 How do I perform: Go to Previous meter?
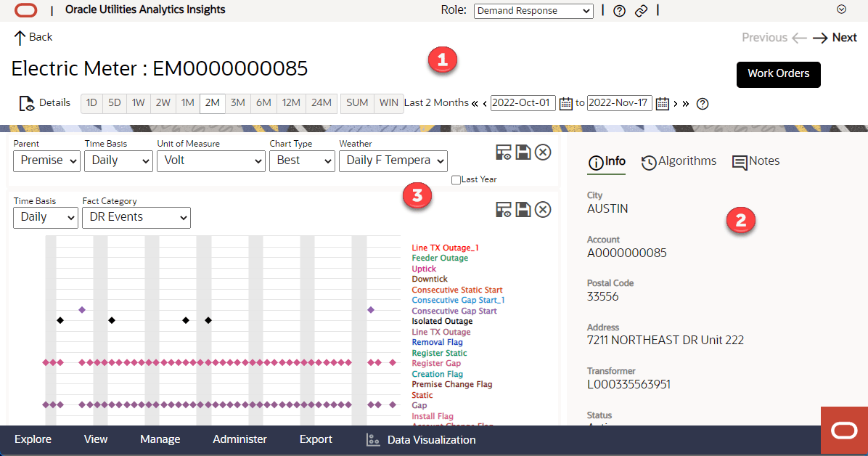coord(774,37)
